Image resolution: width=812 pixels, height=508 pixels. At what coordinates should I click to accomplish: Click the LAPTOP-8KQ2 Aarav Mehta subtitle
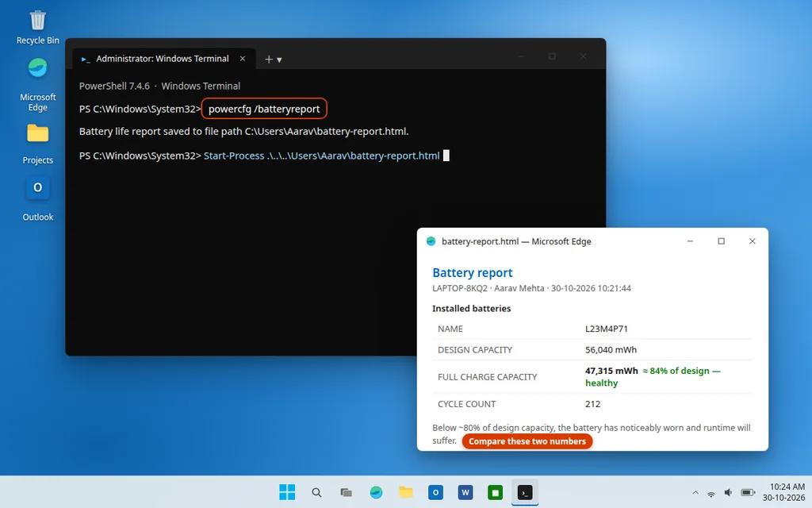pyautogui.click(x=531, y=288)
